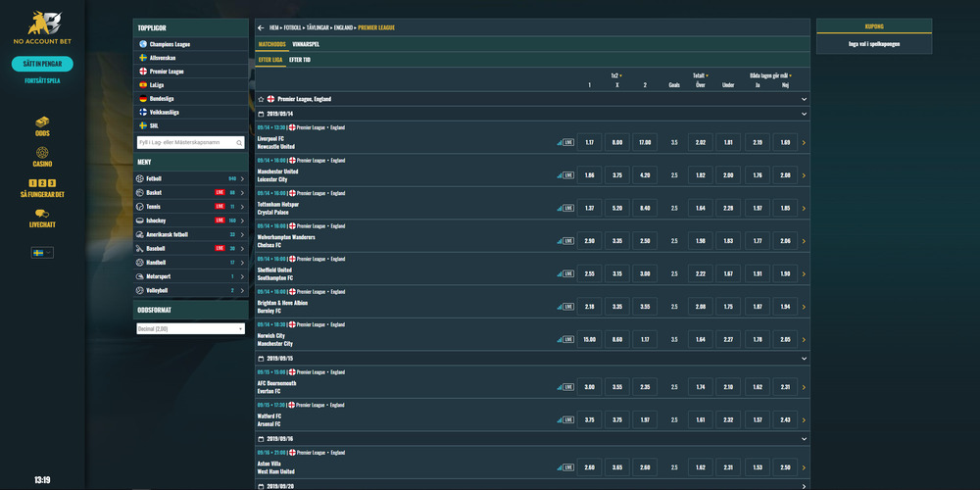The image size is (980, 490).
Task: Open Amerikansk fotboll sport
Action: pos(191,234)
